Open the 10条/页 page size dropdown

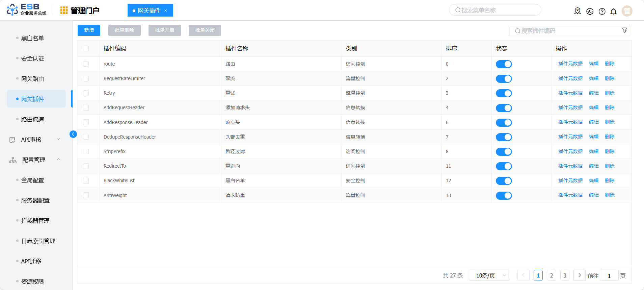[x=489, y=275]
